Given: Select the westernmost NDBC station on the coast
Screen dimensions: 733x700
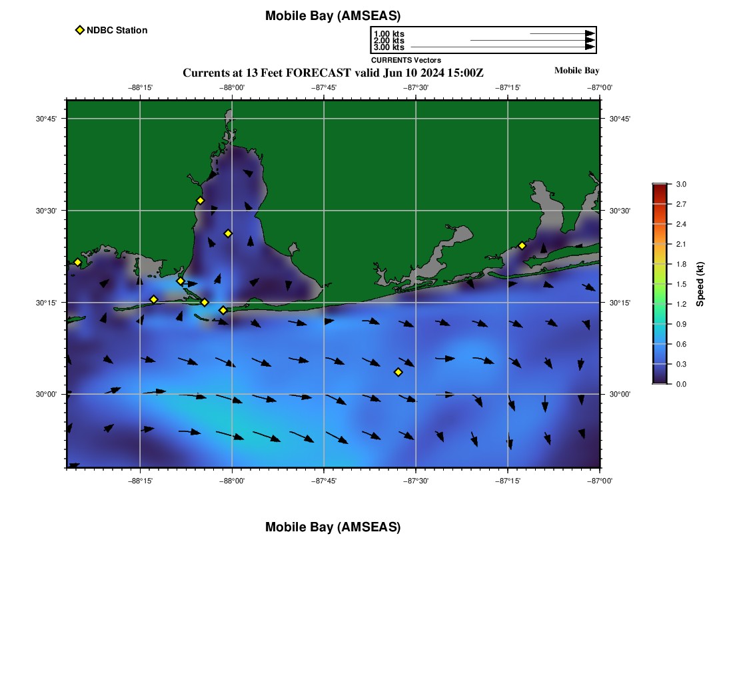Looking at the screenshot, I should (77, 262).
